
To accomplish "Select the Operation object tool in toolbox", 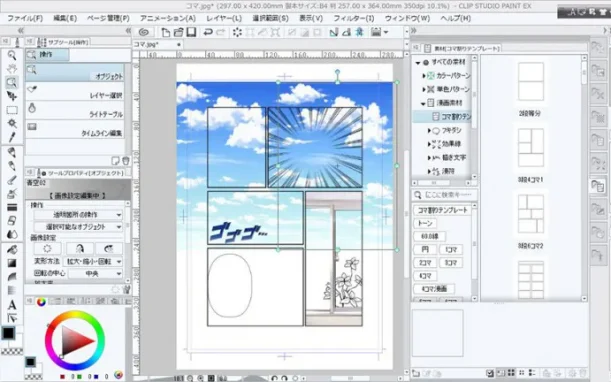I will pyautogui.click(x=12, y=82).
